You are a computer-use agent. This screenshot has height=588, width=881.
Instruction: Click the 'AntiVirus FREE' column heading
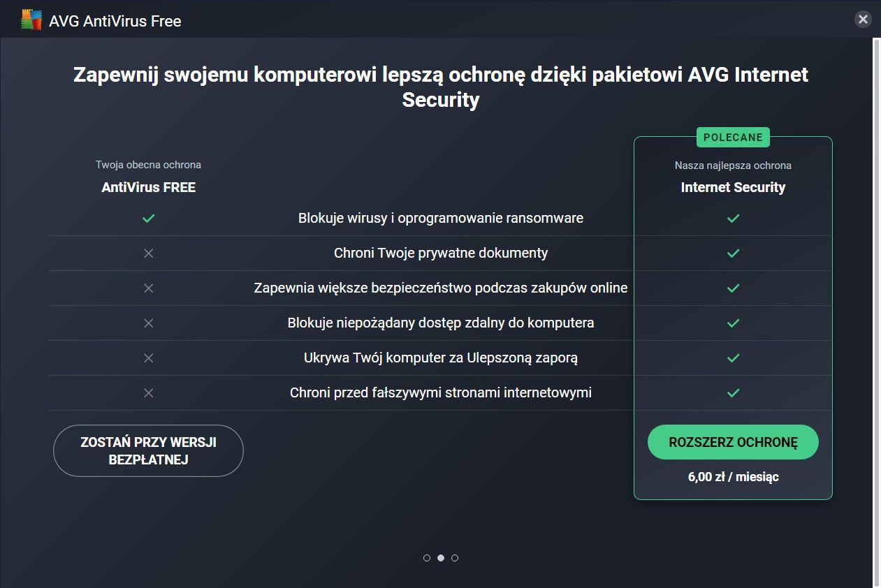click(x=148, y=187)
